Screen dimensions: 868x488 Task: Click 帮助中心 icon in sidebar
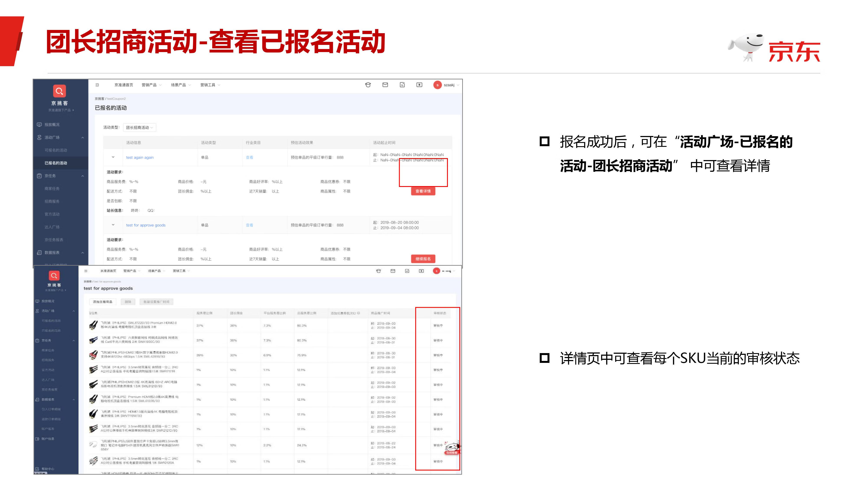point(37,469)
